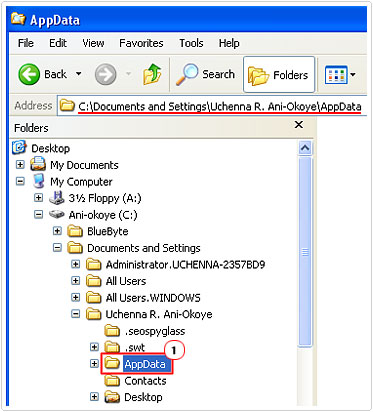The width and height of the screenshot is (373, 412).
Task: Collapse Documents and Settings node
Action: 57,248
